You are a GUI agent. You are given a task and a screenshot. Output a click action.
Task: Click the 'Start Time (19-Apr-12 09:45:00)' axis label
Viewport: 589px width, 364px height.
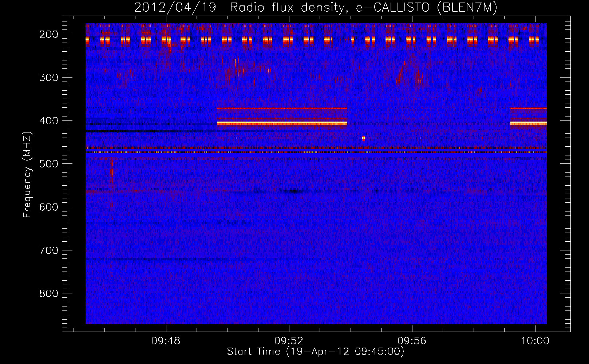click(316, 352)
